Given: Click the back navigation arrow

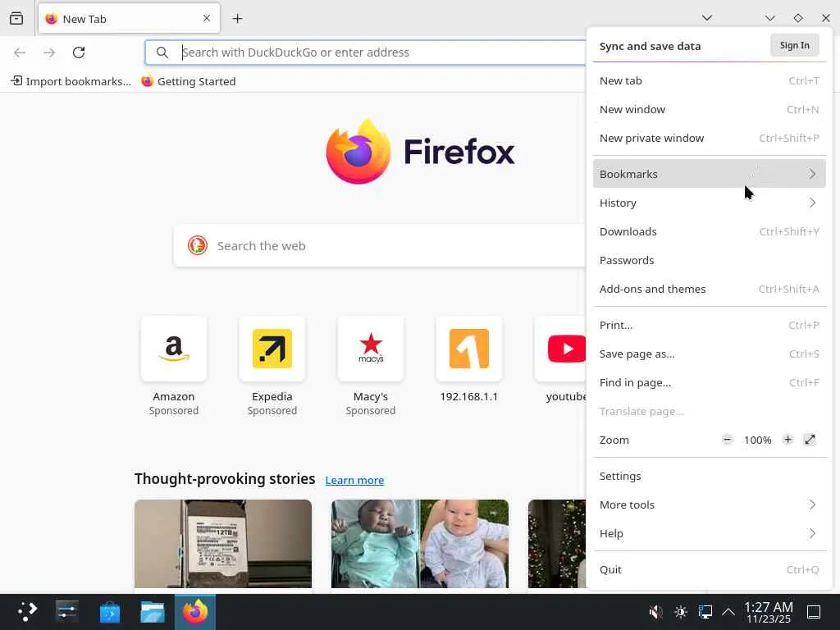Looking at the screenshot, I should [x=20, y=52].
